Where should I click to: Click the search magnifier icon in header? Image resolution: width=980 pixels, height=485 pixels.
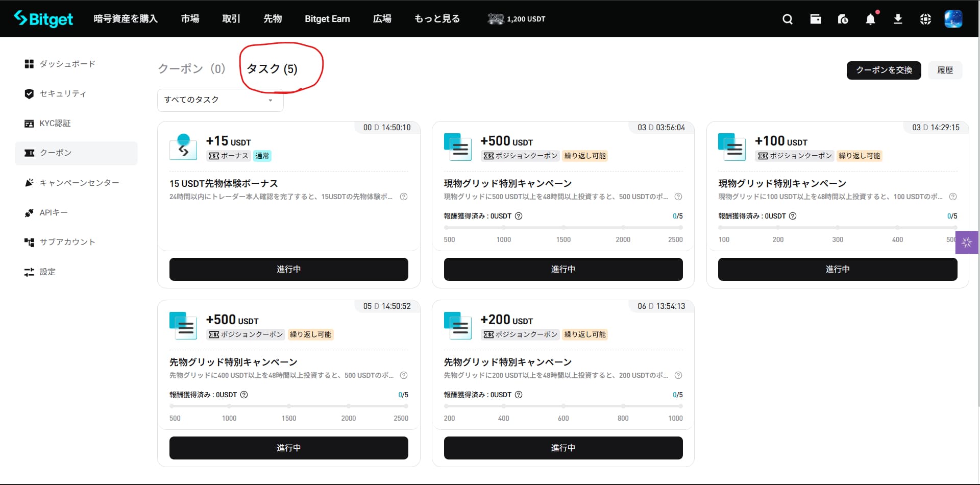[788, 19]
